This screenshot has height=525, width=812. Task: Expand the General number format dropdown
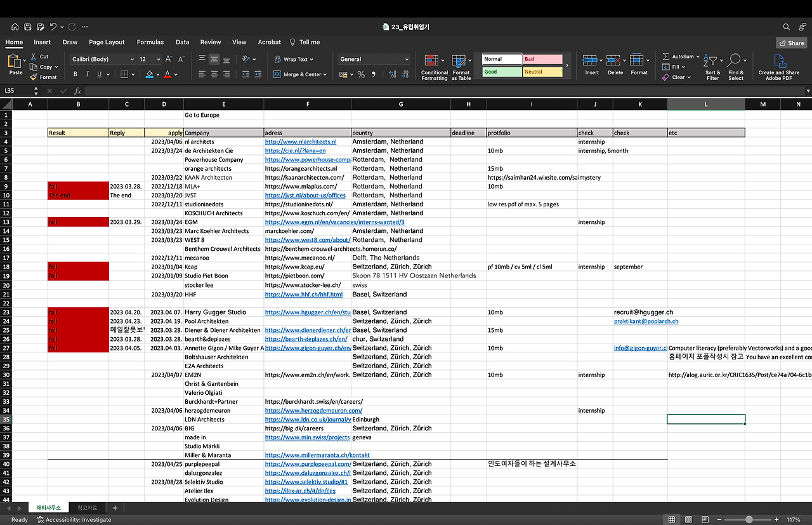[x=407, y=59]
